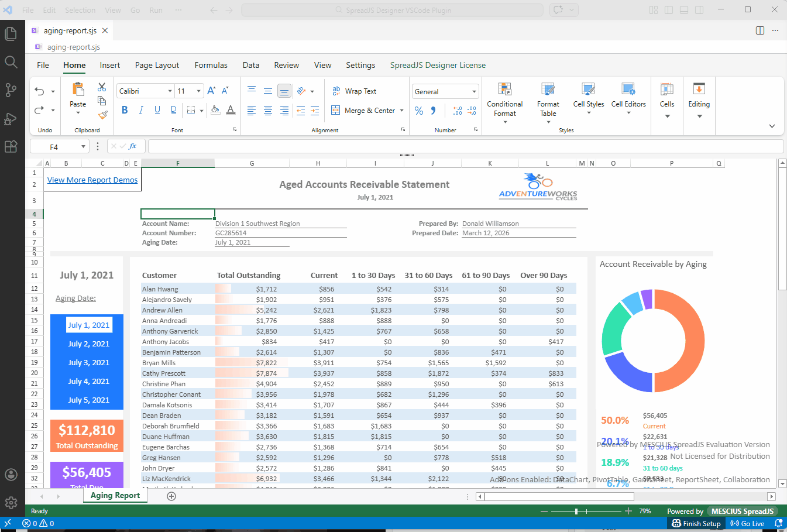Click the Copy icon in Clipboard group
Viewport: 787px width, 532px height.
pyautogui.click(x=102, y=101)
